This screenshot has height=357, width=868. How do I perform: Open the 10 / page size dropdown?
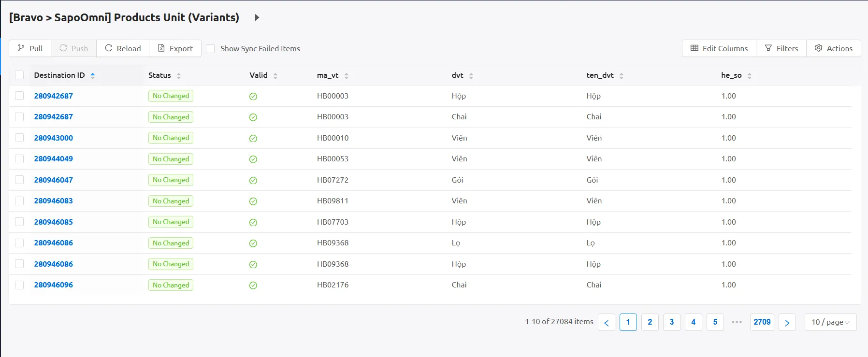pos(830,322)
